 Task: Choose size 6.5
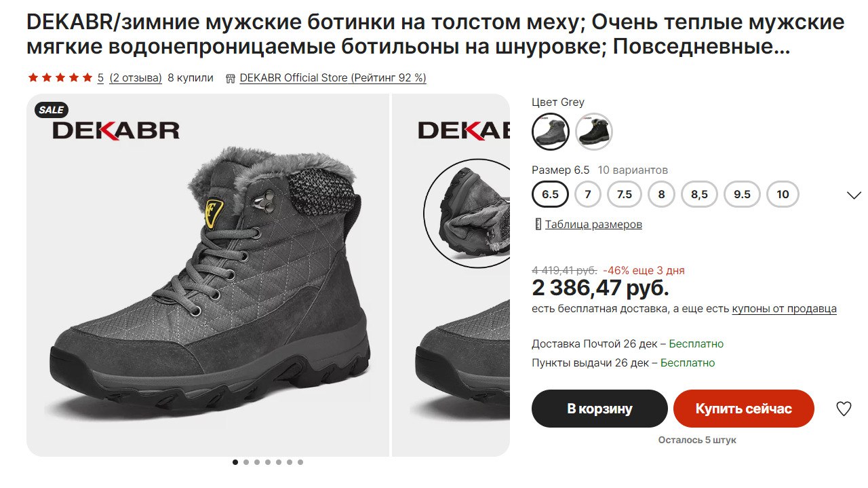(551, 194)
